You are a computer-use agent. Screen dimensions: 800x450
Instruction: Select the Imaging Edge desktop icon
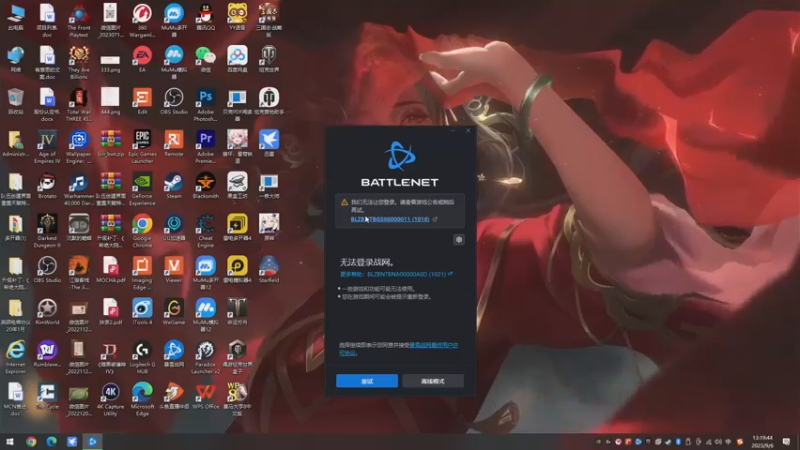[x=142, y=273]
